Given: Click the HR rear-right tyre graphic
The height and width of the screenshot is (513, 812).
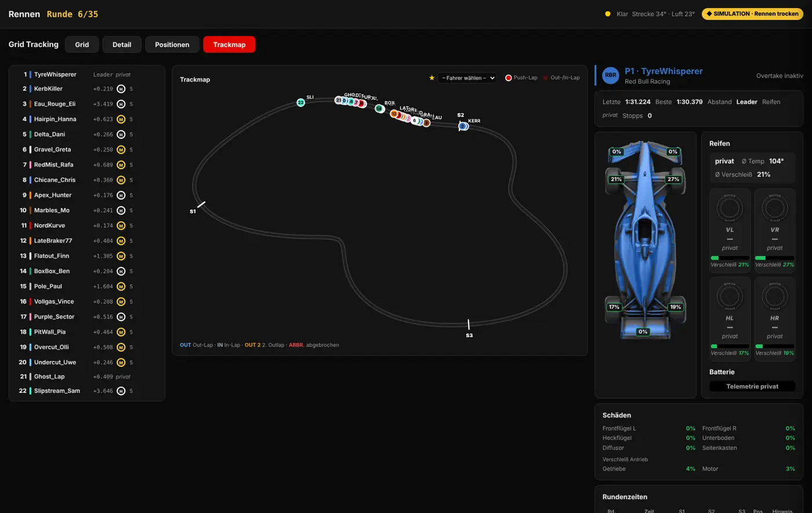Looking at the screenshot, I should (x=774, y=296).
